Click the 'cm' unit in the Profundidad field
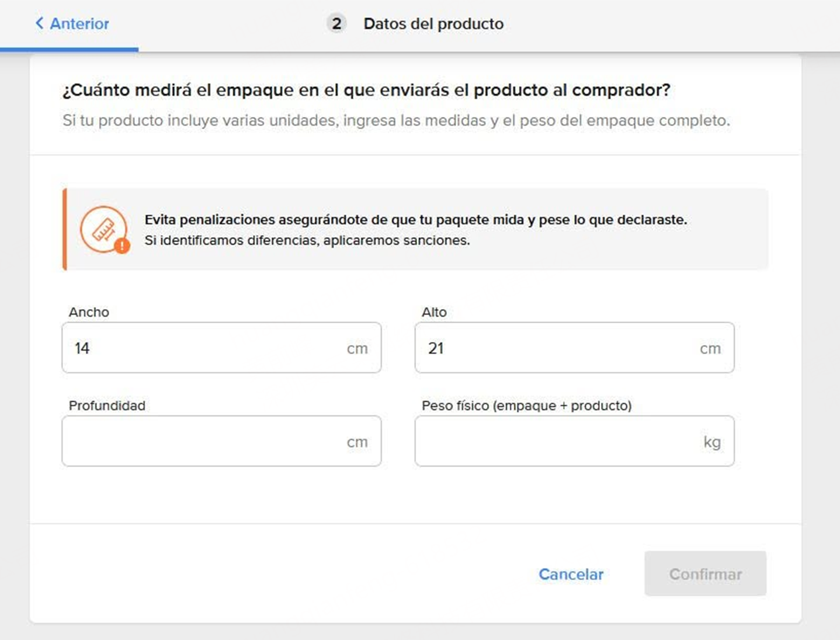This screenshot has width=840, height=640. pyautogui.click(x=357, y=442)
